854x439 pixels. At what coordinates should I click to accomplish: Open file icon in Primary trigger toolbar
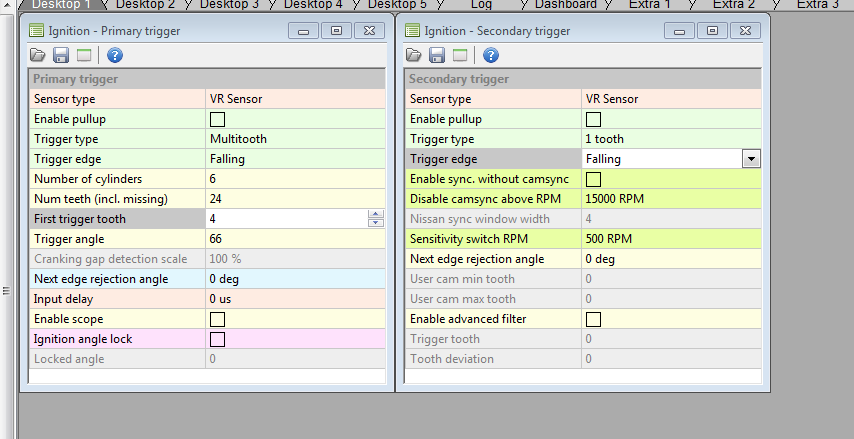[37, 55]
